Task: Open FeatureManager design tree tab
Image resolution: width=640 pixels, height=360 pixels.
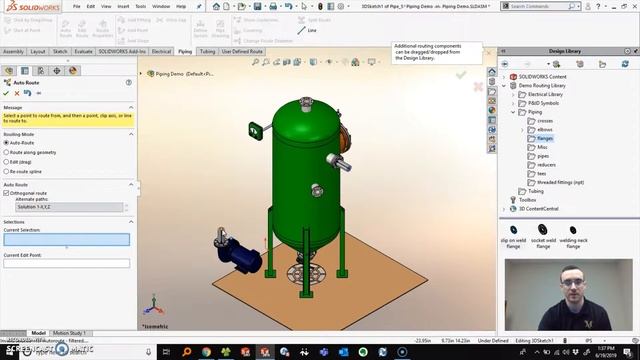Action: tap(9, 71)
